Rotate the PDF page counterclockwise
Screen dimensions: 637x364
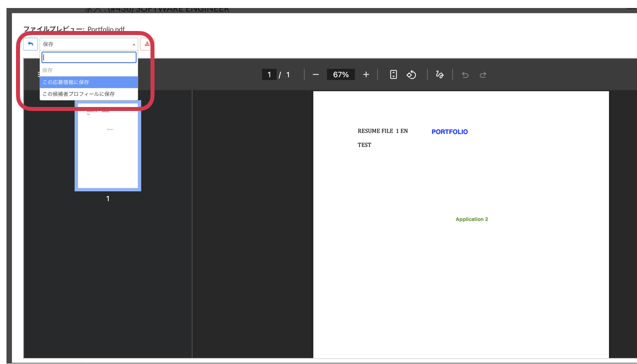(411, 74)
